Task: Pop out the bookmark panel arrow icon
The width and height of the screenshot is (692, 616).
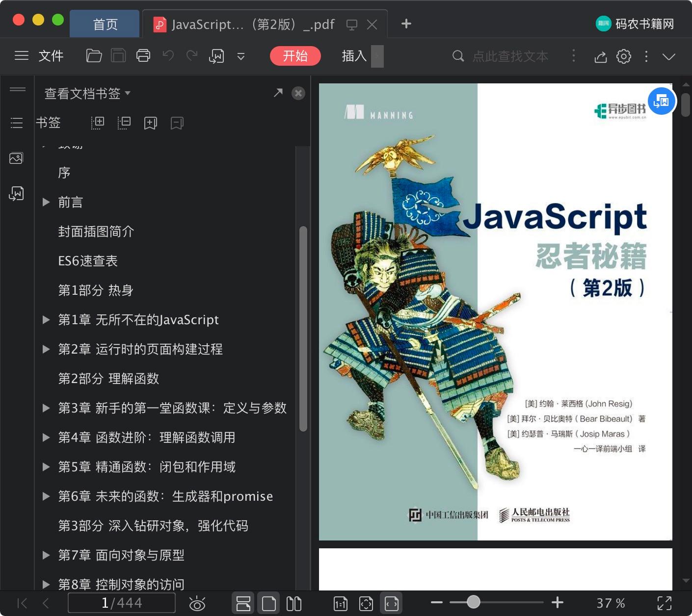Action: tap(278, 93)
